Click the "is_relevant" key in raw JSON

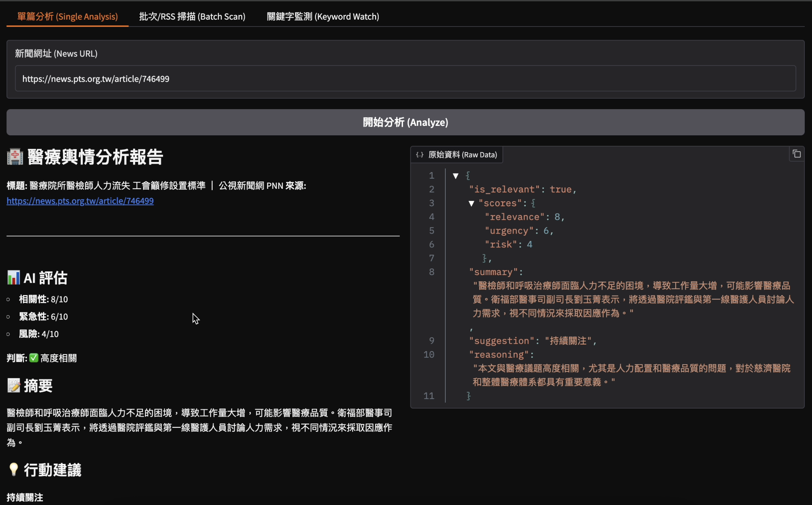click(x=504, y=190)
